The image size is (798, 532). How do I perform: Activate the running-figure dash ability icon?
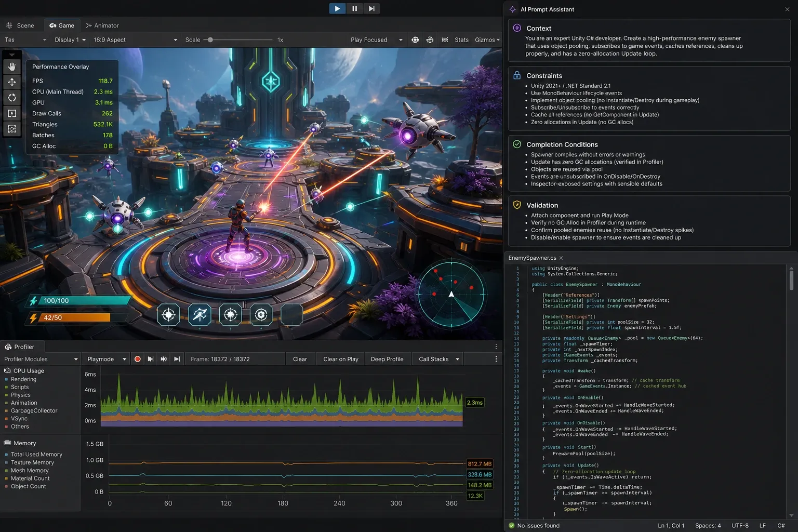coord(199,315)
